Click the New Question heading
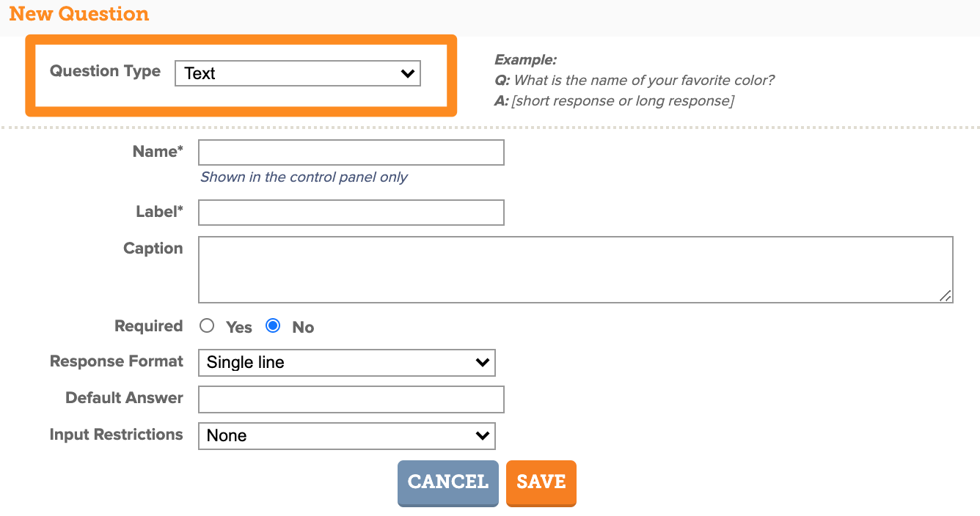Screen dimensions: 980x516 pyautogui.click(x=79, y=14)
